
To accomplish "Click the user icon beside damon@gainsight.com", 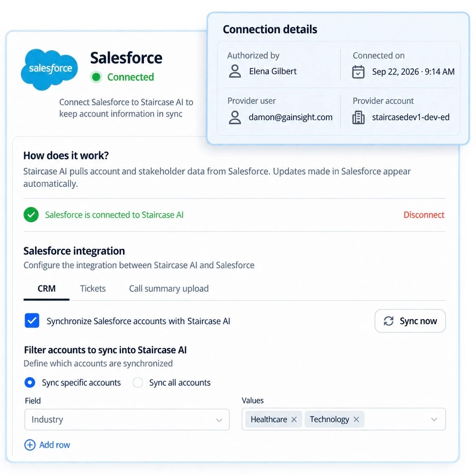I will (x=235, y=117).
